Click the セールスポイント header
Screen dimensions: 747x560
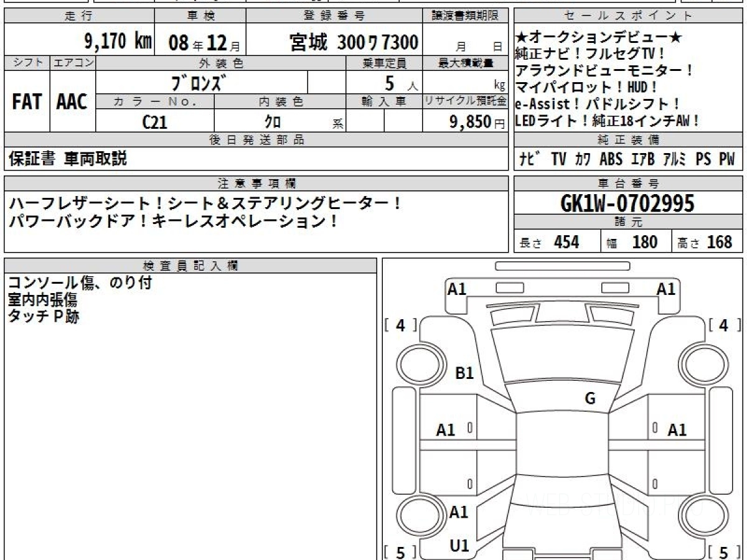[x=628, y=16]
